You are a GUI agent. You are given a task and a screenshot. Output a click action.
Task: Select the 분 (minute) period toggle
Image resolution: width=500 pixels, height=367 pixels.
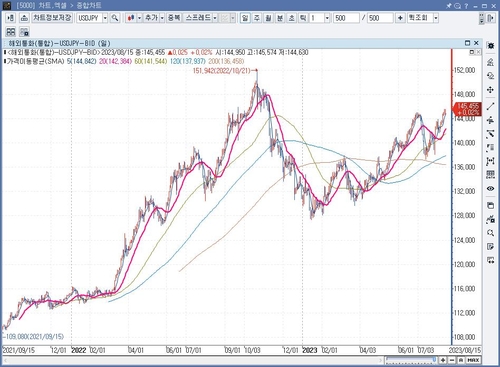[x=280, y=18]
